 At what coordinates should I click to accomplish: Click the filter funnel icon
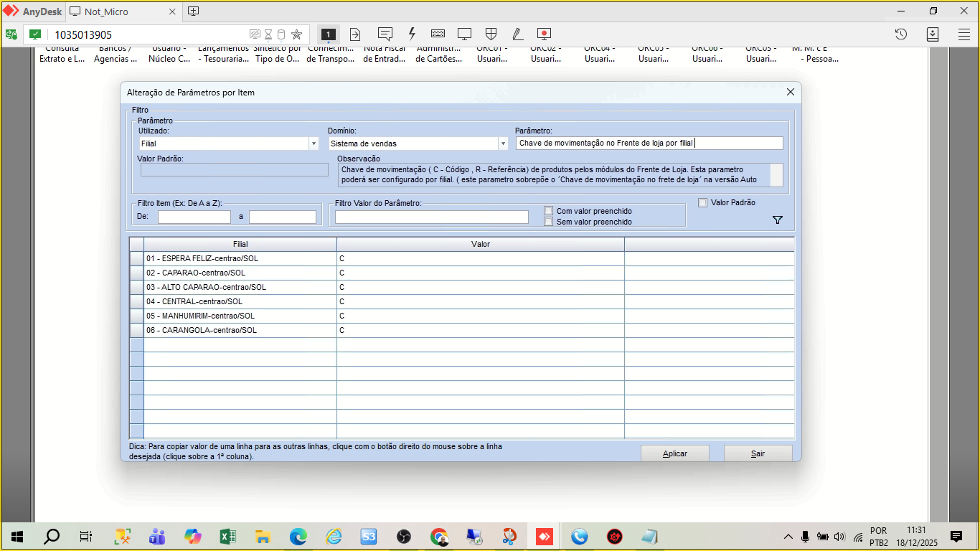tap(778, 220)
